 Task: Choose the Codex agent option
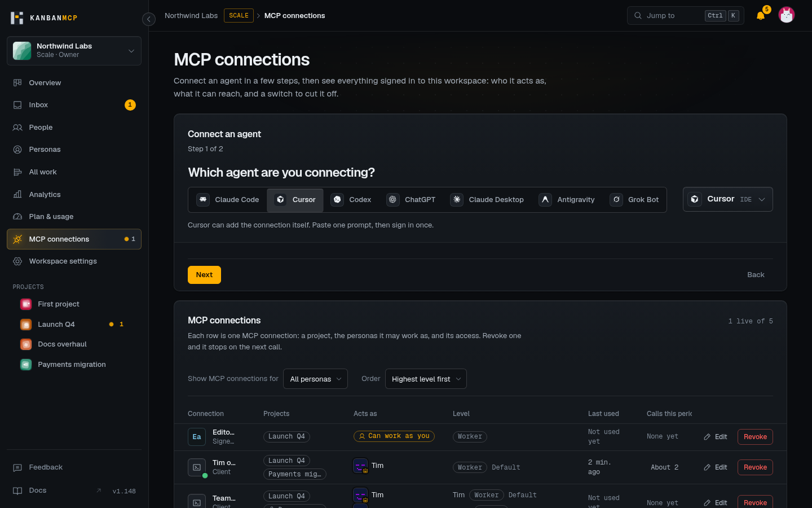[351, 200]
